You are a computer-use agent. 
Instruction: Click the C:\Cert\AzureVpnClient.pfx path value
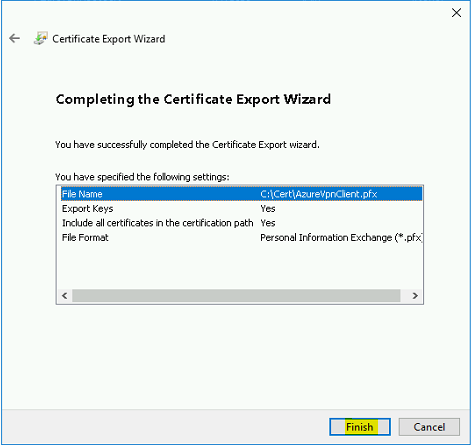(x=319, y=194)
